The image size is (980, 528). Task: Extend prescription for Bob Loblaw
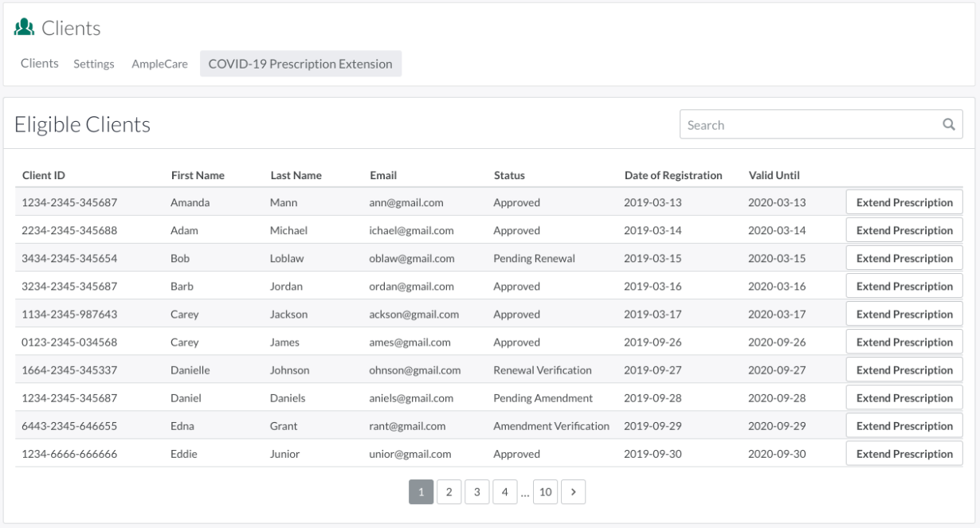(904, 258)
